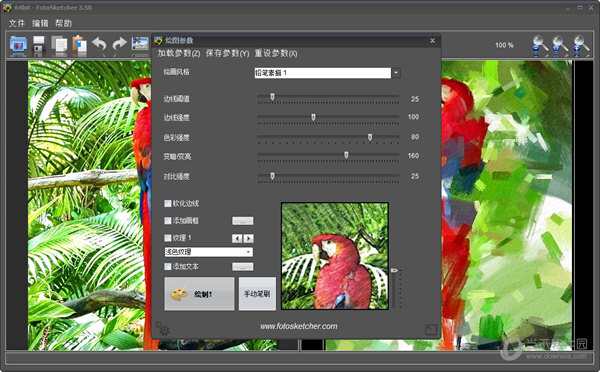Click the drawing style text field
This screenshot has height=372, width=600.
323,73
